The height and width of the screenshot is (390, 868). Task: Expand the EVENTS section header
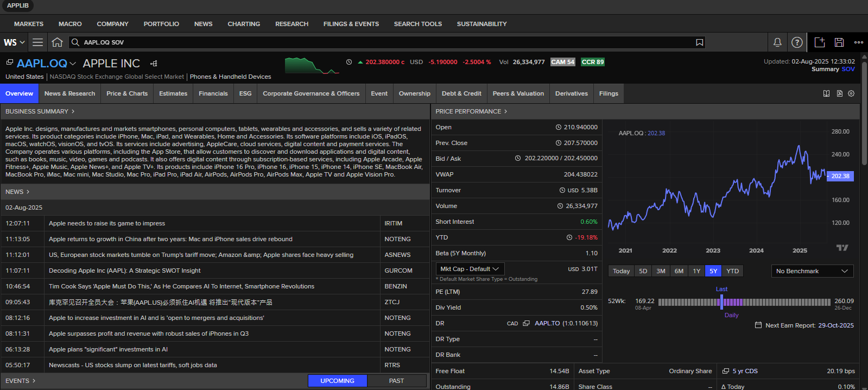[x=20, y=381]
